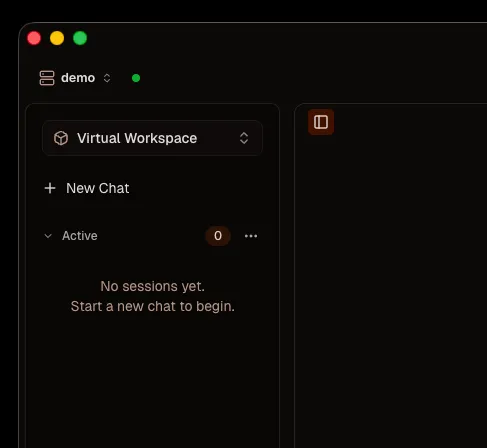Click the 'No sessions yet.' text
This screenshot has height=448, width=487.
pos(153,286)
